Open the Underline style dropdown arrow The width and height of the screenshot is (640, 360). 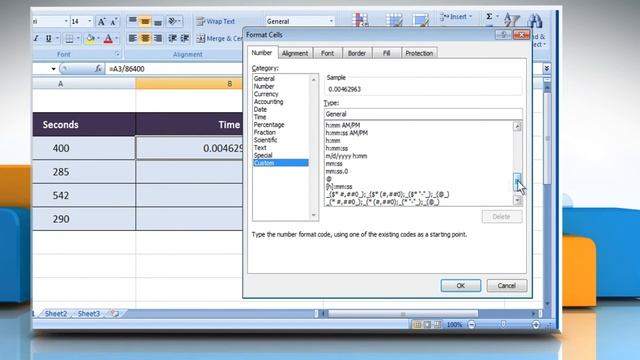(x=57, y=38)
